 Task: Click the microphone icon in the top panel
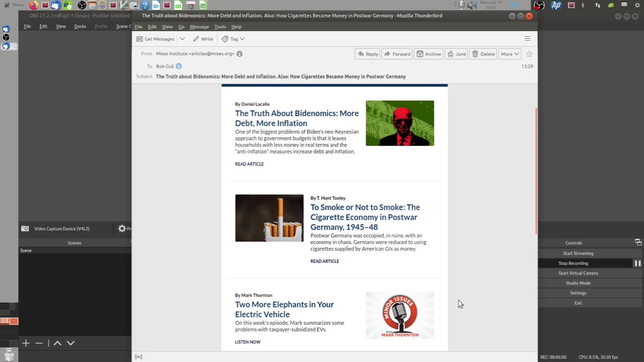[462, 6]
